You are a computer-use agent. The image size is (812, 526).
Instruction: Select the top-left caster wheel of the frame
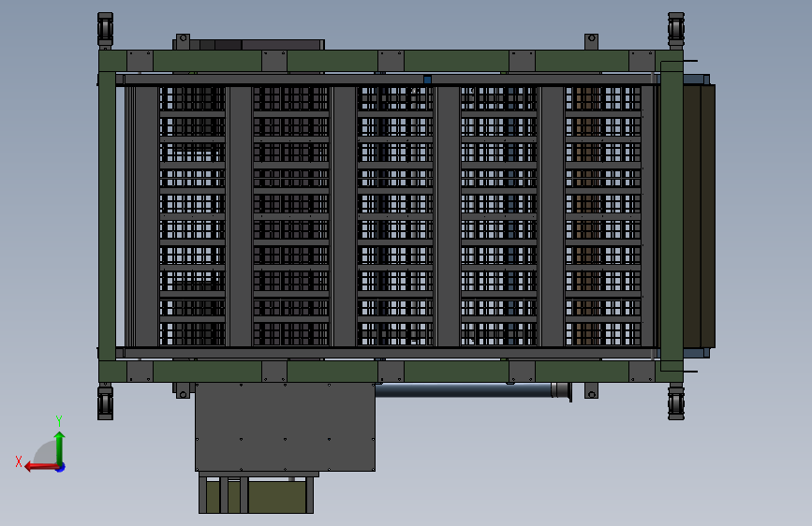click(105, 29)
